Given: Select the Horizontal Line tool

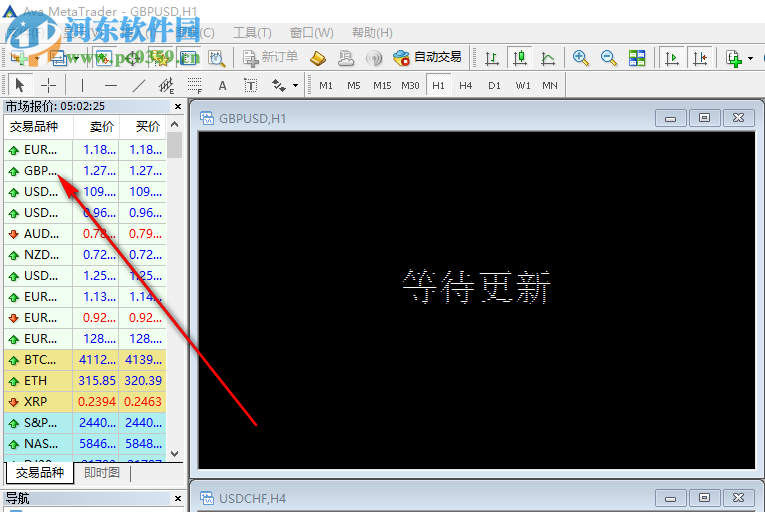Looking at the screenshot, I should (111, 85).
